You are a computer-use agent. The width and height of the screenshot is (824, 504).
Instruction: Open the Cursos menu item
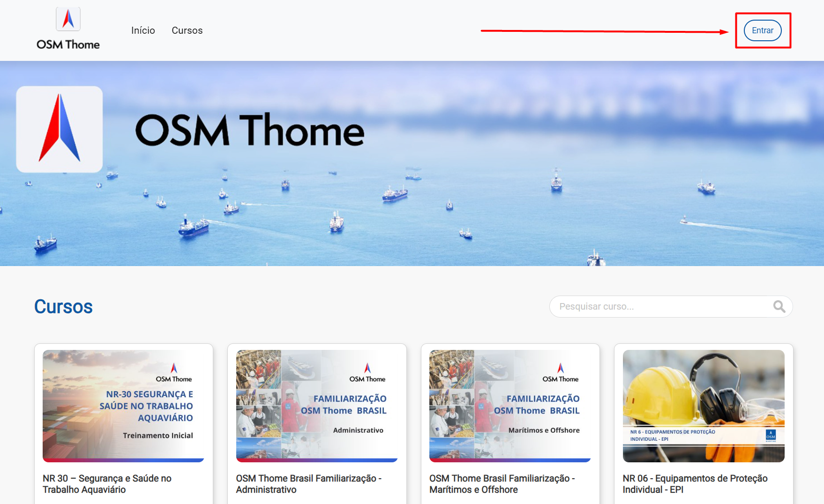(187, 30)
